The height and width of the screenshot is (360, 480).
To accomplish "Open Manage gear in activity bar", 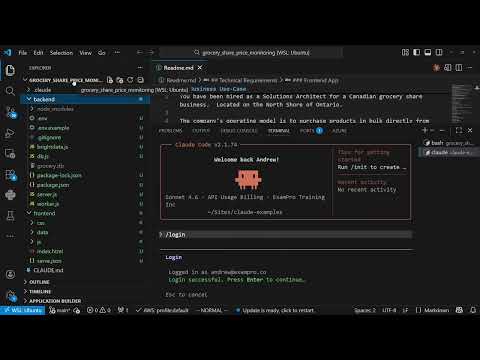I will pos(11,296).
